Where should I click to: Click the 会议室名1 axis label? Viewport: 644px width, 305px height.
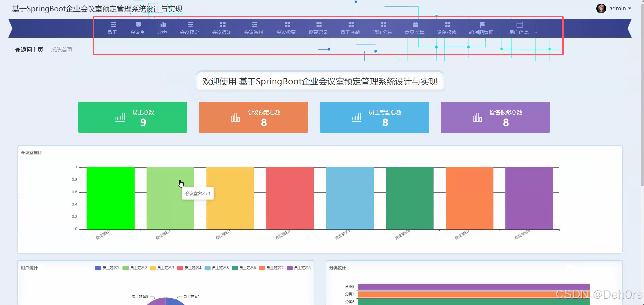click(x=103, y=234)
